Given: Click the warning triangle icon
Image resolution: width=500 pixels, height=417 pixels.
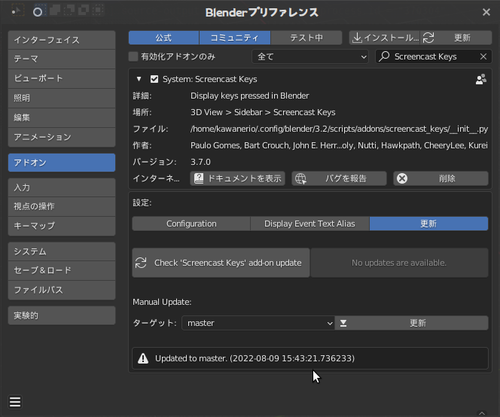Looking at the screenshot, I should (x=143, y=358).
